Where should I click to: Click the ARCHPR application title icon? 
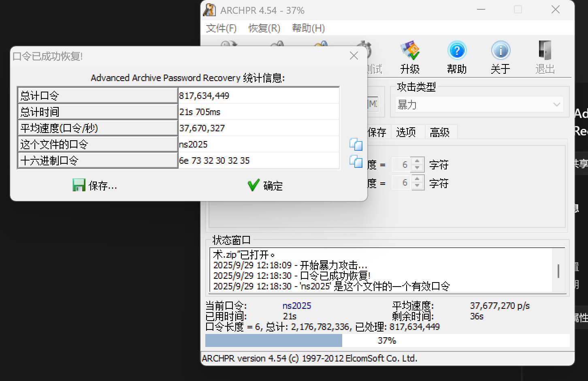(209, 10)
